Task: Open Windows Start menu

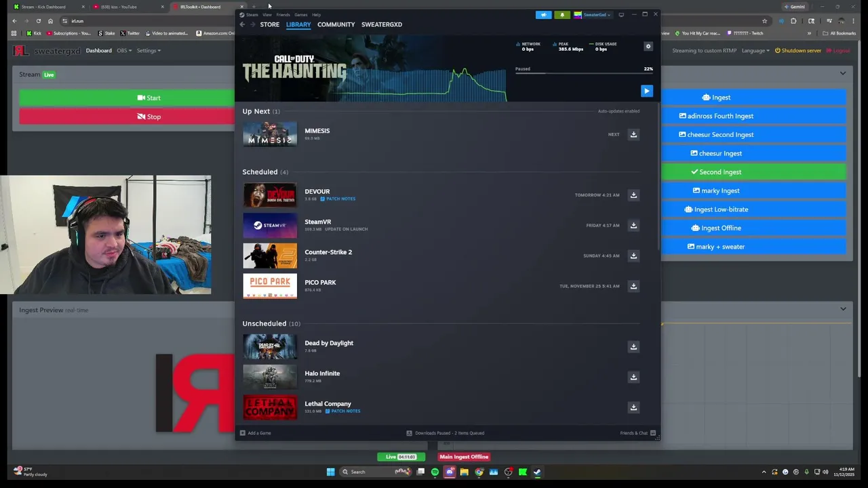Action: 330,472
